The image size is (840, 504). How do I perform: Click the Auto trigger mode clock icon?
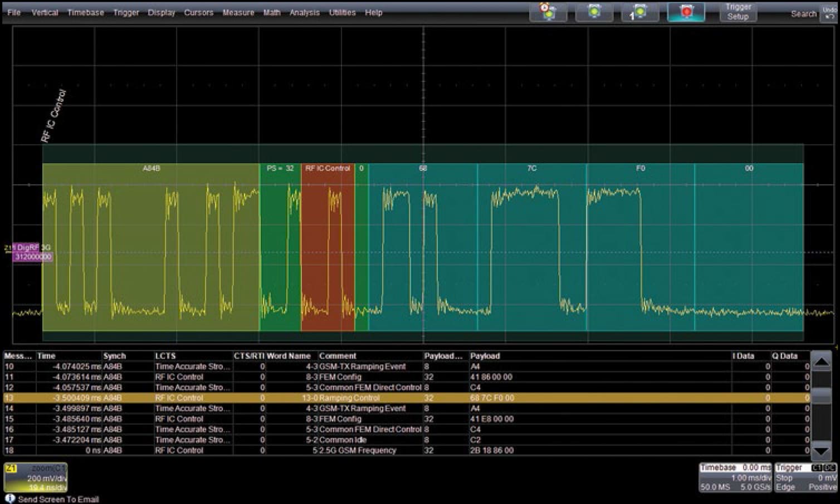[549, 11]
